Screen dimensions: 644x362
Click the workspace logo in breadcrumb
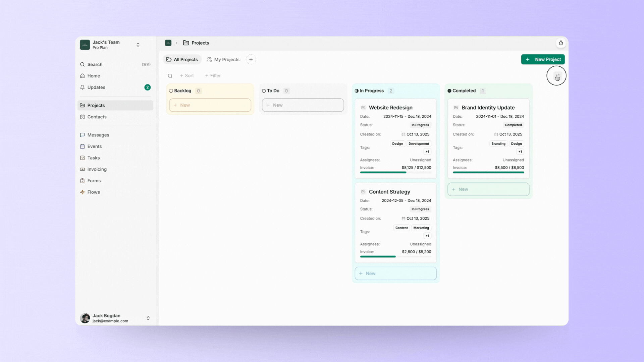tap(168, 43)
